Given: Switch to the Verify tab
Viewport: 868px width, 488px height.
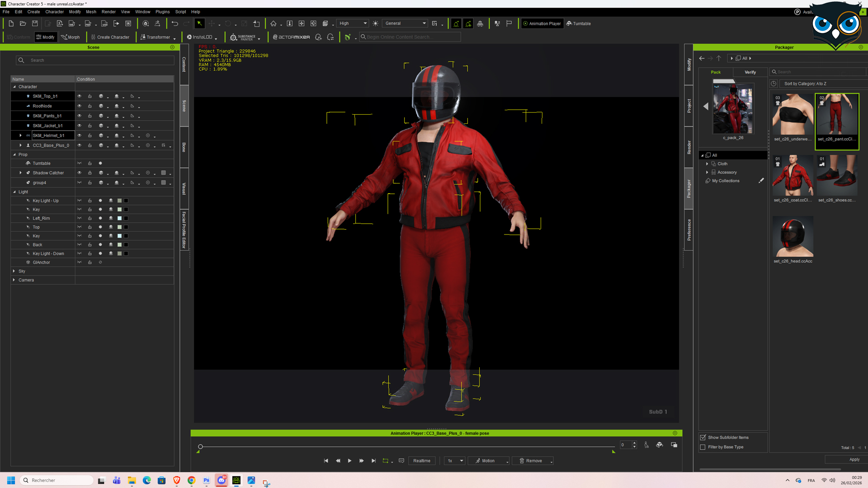Looking at the screenshot, I should [x=750, y=72].
